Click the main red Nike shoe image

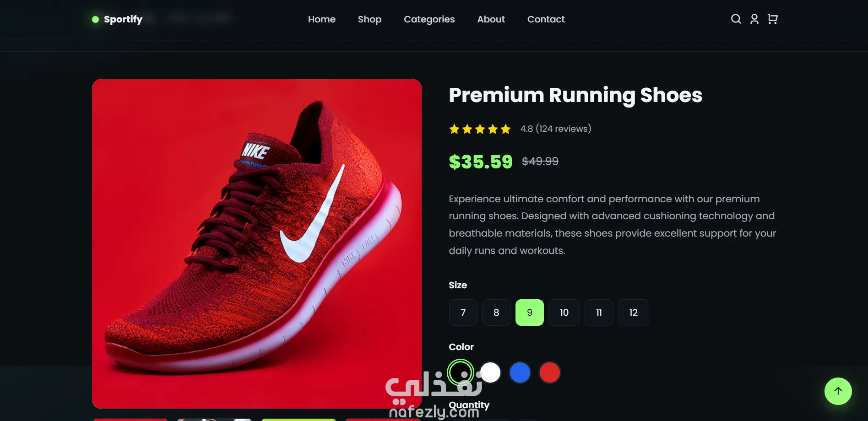[x=256, y=243]
